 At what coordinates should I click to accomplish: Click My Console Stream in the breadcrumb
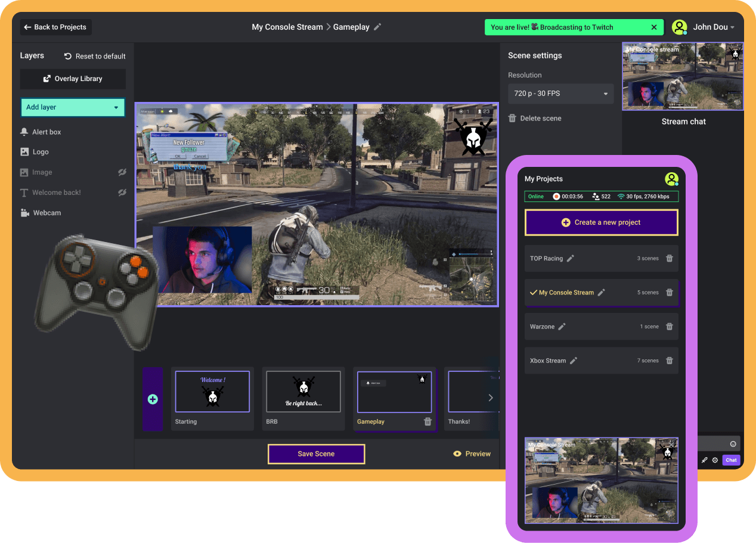click(287, 27)
